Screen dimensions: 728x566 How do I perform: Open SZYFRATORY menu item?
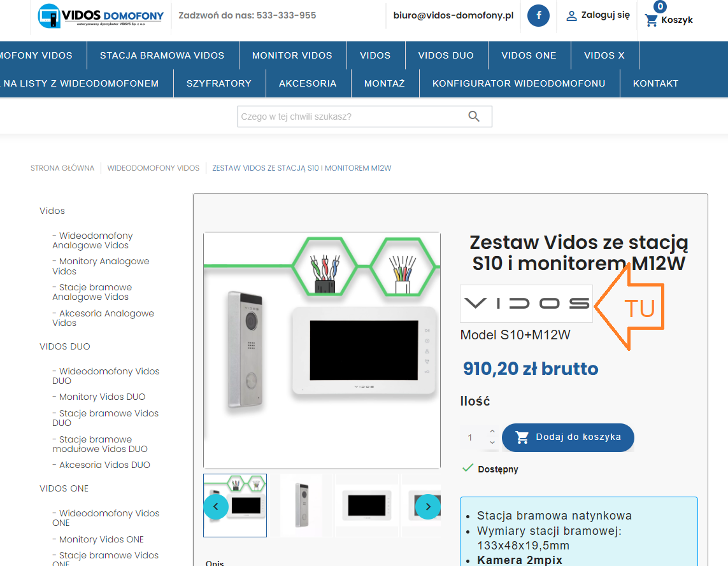click(x=218, y=83)
